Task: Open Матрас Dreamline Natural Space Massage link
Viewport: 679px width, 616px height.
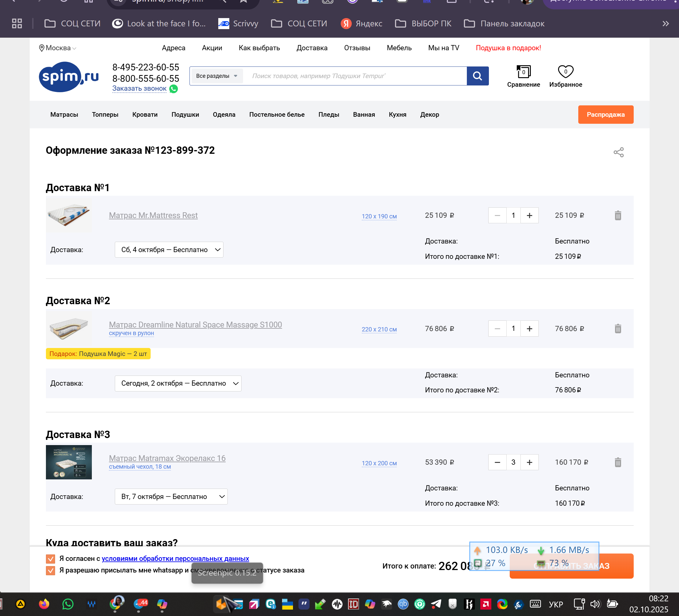Action: tap(195, 324)
